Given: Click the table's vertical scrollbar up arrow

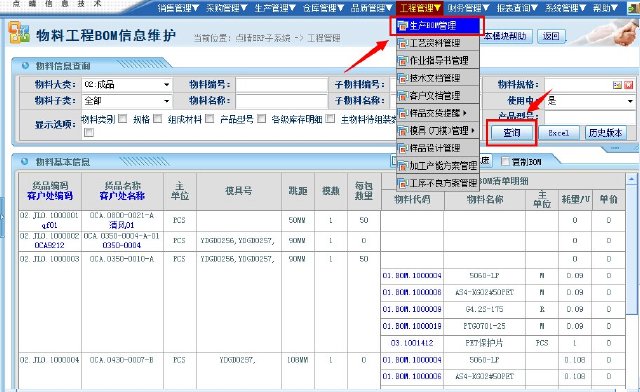Looking at the screenshot, I should 631,179.
